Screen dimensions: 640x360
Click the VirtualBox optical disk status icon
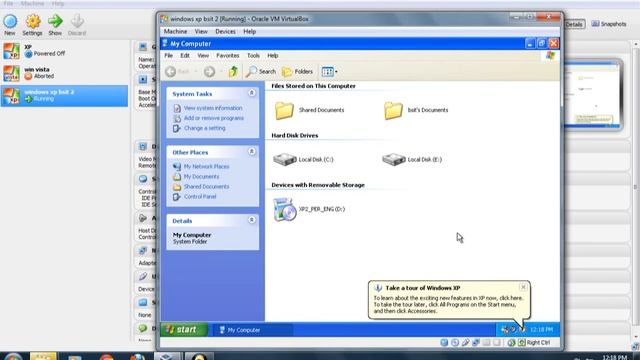(x=455, y=343)
